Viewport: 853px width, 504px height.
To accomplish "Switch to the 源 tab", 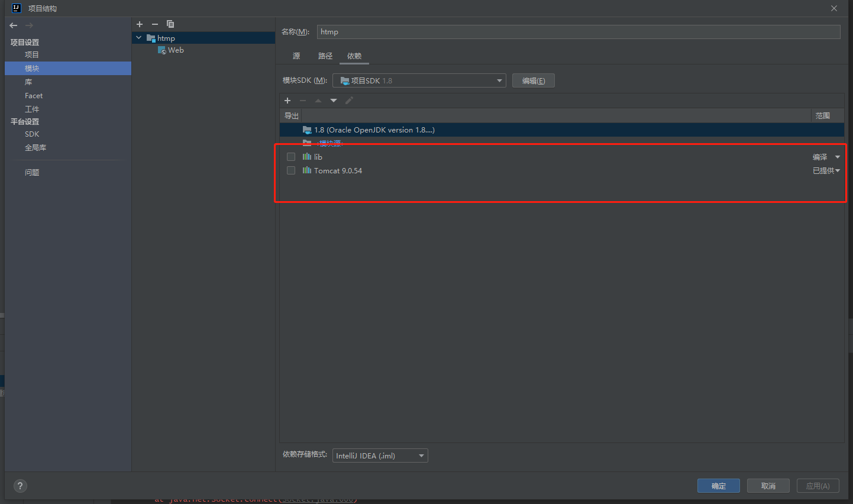I will [296, 56].
